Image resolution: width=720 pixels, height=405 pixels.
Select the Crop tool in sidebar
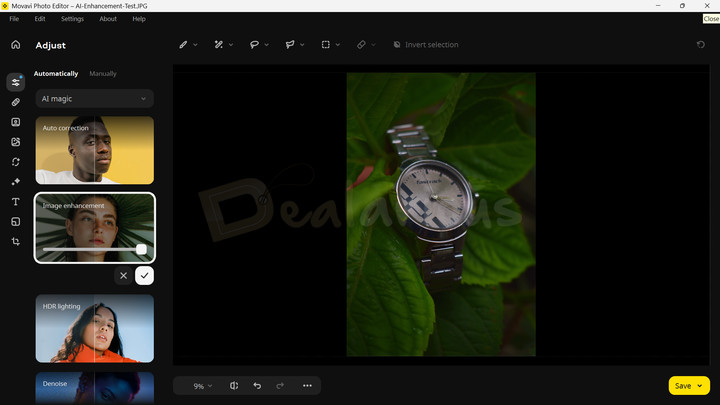point(16,242)
